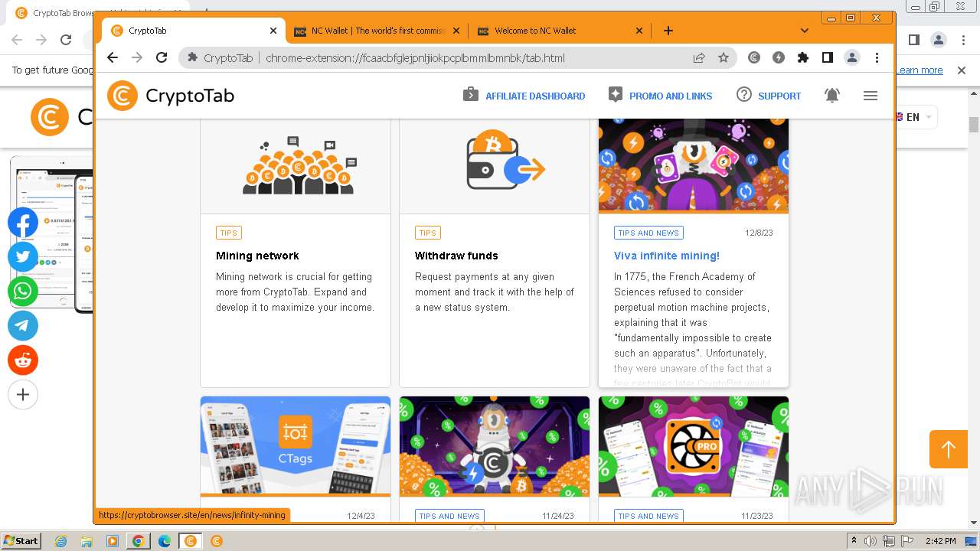
Task: Open Chrome from the taskbar
Action: (138, 541)
